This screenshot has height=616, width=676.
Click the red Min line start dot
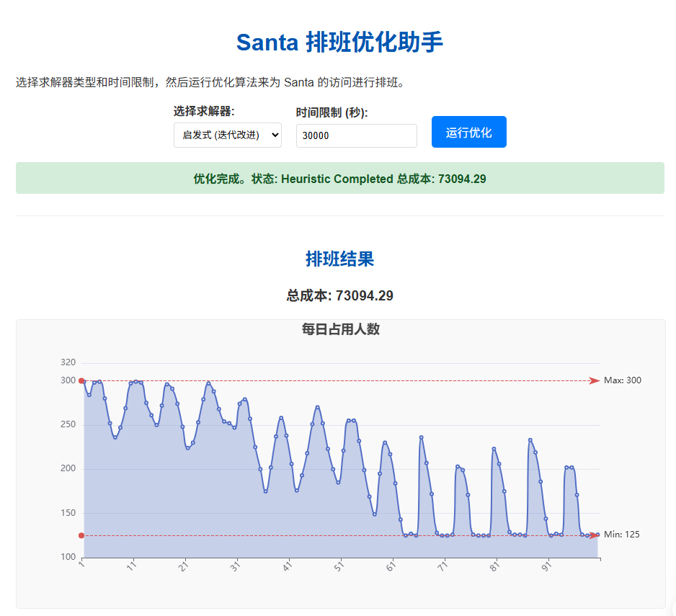[81, 535]
